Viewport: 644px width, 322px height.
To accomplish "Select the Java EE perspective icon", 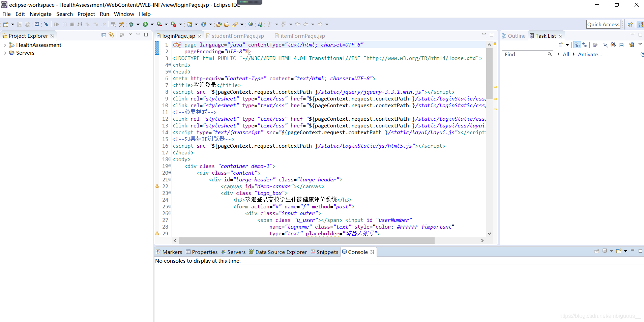I will pos(641,24).
